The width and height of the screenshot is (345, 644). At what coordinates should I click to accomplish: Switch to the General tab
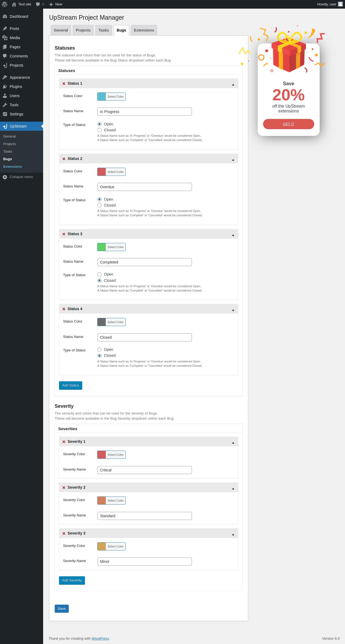(x=61, y=30)
